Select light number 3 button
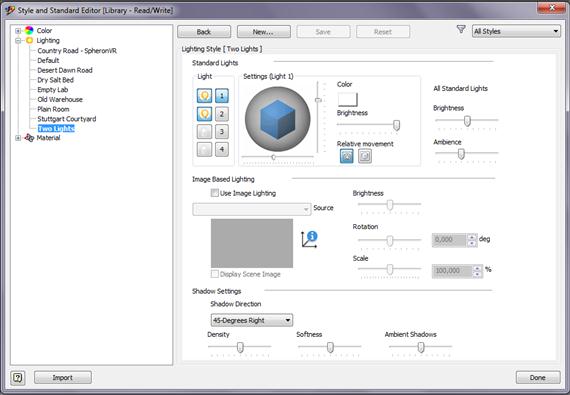 [x=222, y=131]
